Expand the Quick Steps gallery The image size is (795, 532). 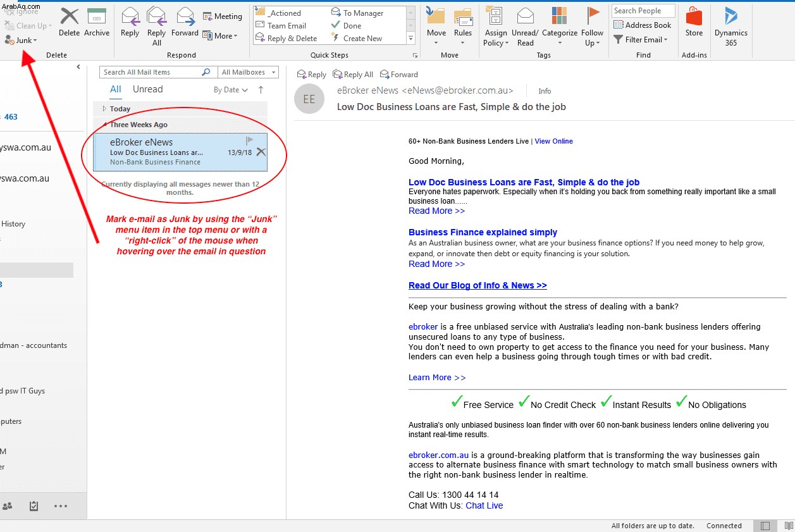point(410,39)
